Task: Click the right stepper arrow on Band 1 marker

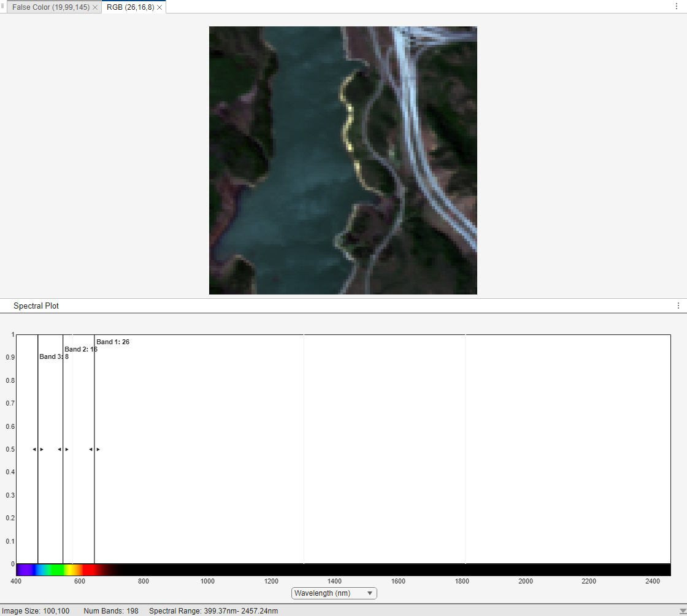Action: 98,449
